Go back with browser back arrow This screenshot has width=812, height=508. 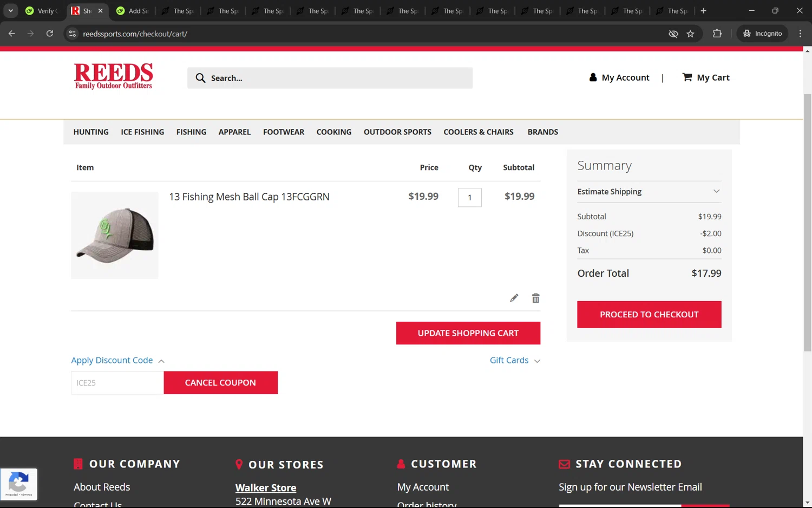(x=12, y=34)
